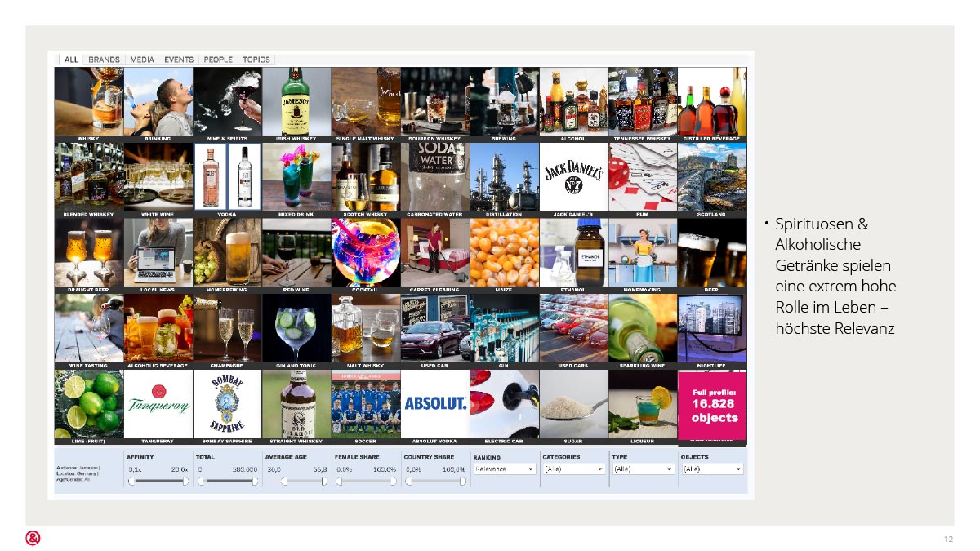This screenshot has height=551, width=980.
Task: Open the Objects filter dropdown
Action: pyautogui.click(x=712, y=469)
